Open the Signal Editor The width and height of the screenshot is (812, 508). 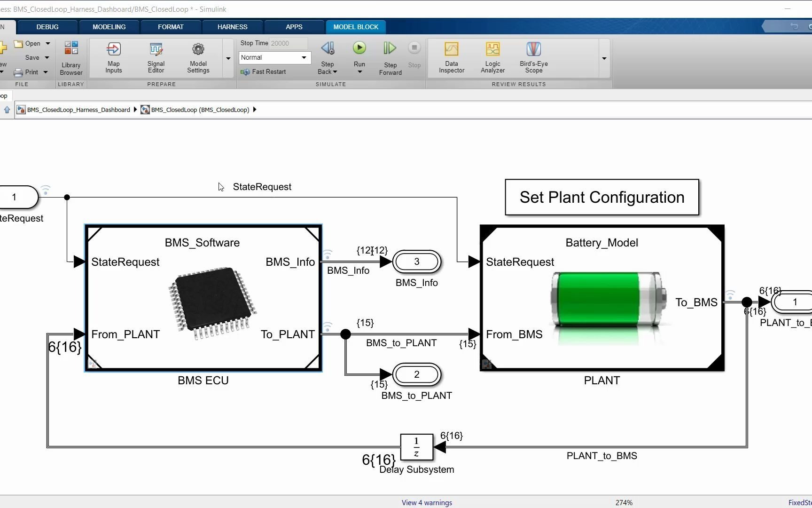pos(156,56)
